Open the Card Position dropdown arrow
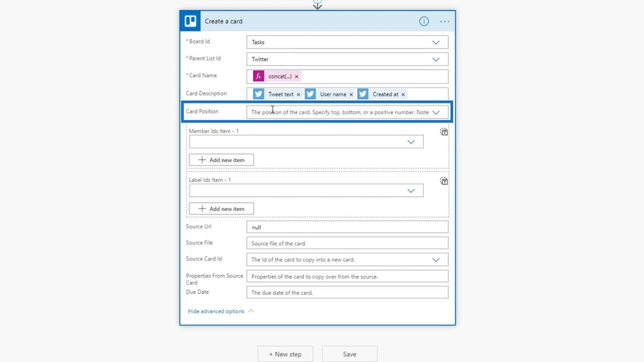 click(x=436, y=112)
